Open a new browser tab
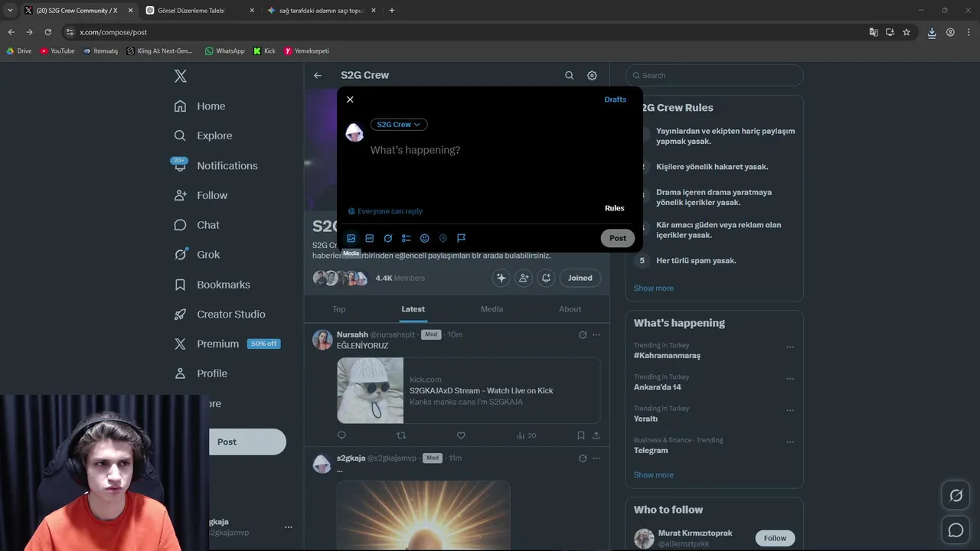This screenshot has height=551, width=980. (x=392, y=10)
